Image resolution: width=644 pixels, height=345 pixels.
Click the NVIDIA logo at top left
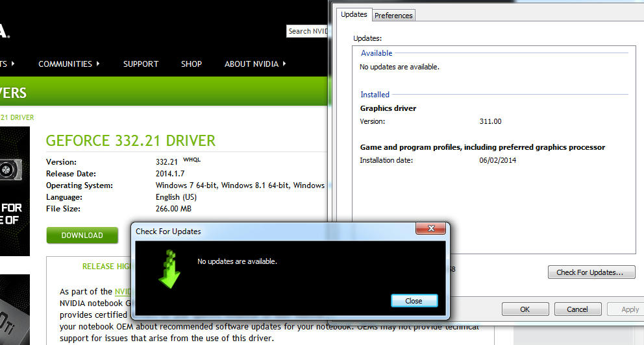click(x=5, y=30)
